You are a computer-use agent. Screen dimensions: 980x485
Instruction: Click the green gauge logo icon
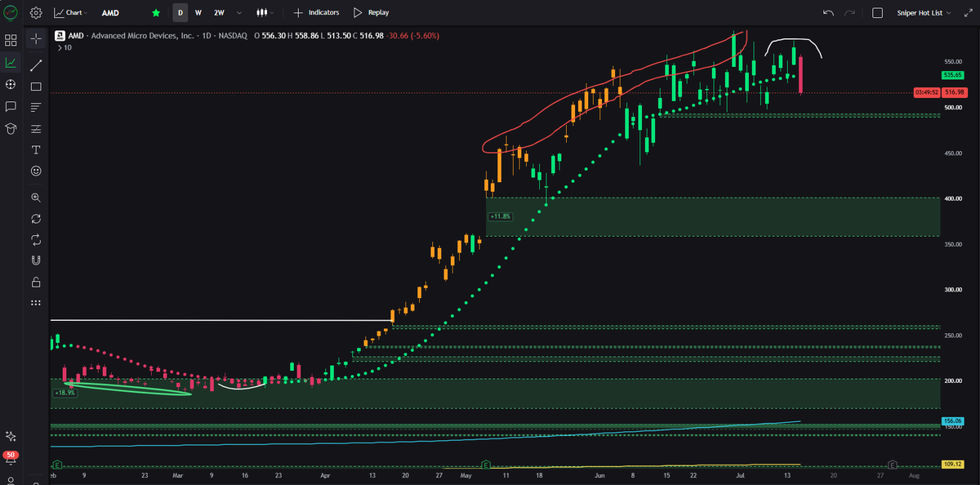pyautogui.click(x=11, y=13)
